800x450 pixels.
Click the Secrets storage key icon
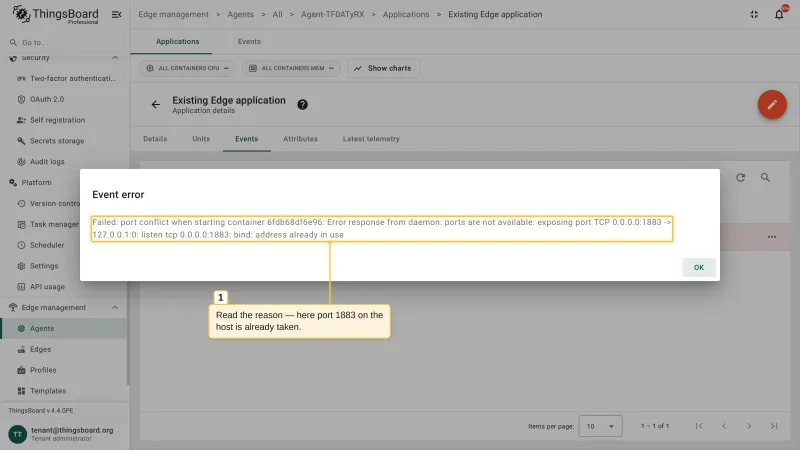(x=21, y=141)
